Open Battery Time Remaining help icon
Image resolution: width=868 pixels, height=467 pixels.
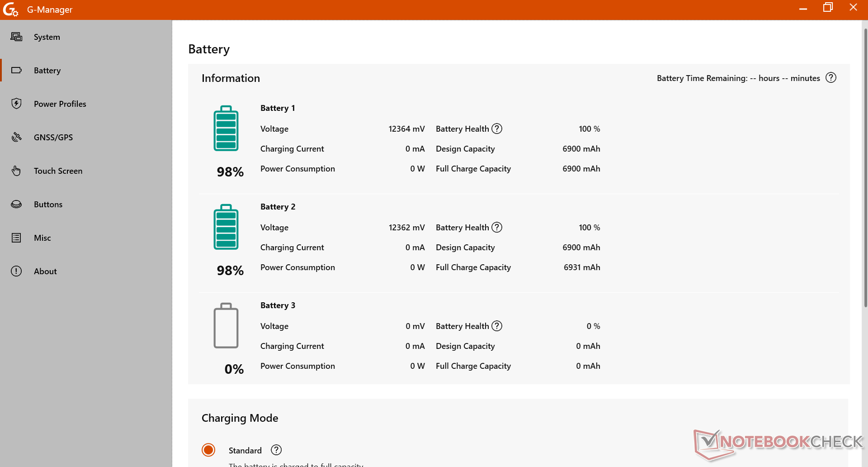pos(830,78)
